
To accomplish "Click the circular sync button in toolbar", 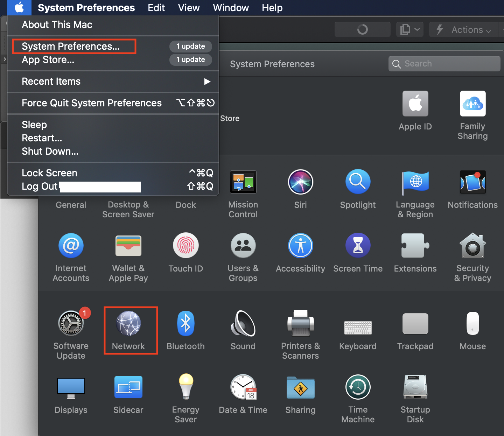I will pos(362,29).
